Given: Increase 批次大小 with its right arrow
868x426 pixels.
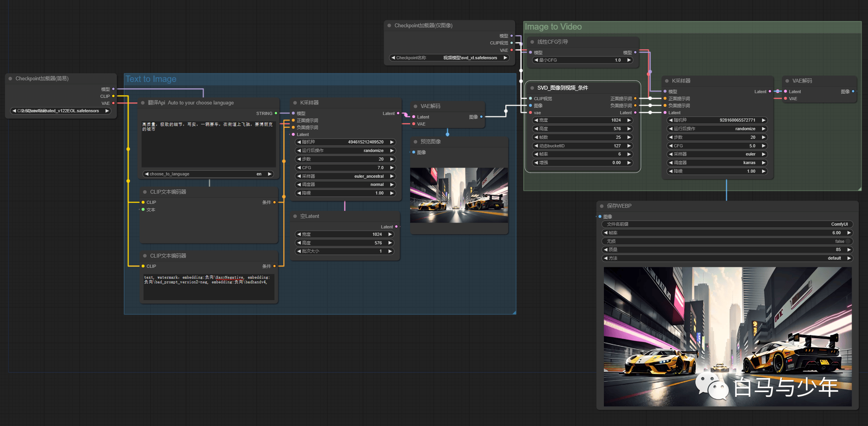Looking at the screenshot, I should [x=390, y=251].
